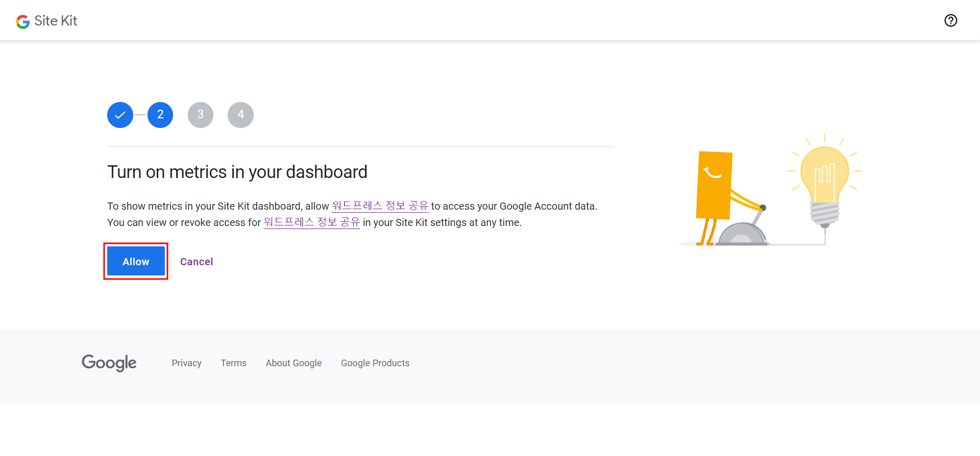Click the blue Allow button

tap(136, 261)
